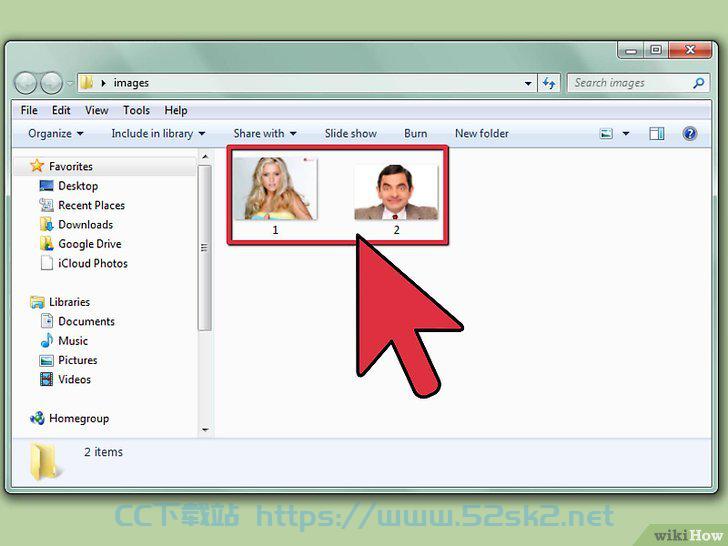Open the Include in library dropdown
The height and width of the screenshot is (546, 728).
click(x=158, y=134)
